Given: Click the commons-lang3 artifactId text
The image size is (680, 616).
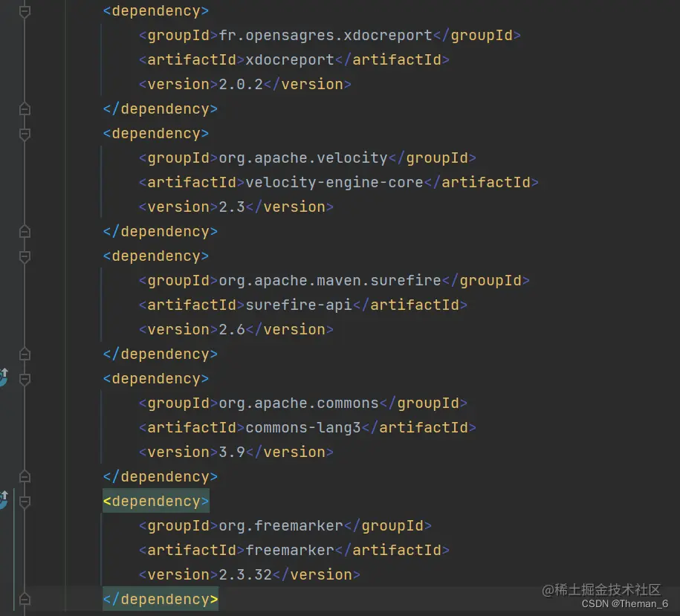Looking at the screenshot, I should pos(302,428).
